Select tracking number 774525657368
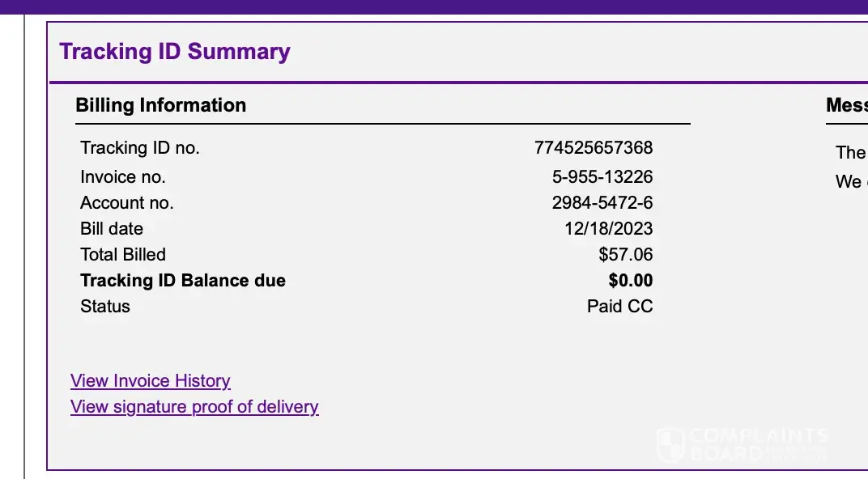This screenshot has width=868, height=479. pos(594,148)
